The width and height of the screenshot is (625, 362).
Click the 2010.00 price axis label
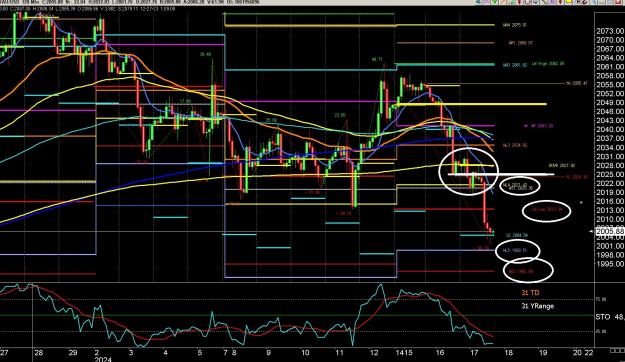point(610,219)
